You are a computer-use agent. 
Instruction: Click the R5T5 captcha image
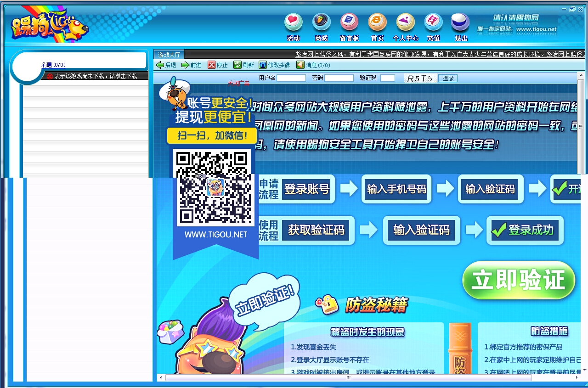coord(420,78)
